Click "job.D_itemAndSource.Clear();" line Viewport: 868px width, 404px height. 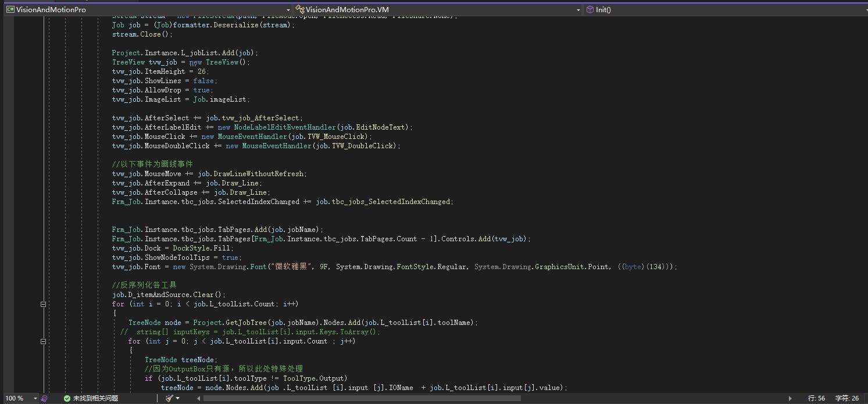pos(169,295)
